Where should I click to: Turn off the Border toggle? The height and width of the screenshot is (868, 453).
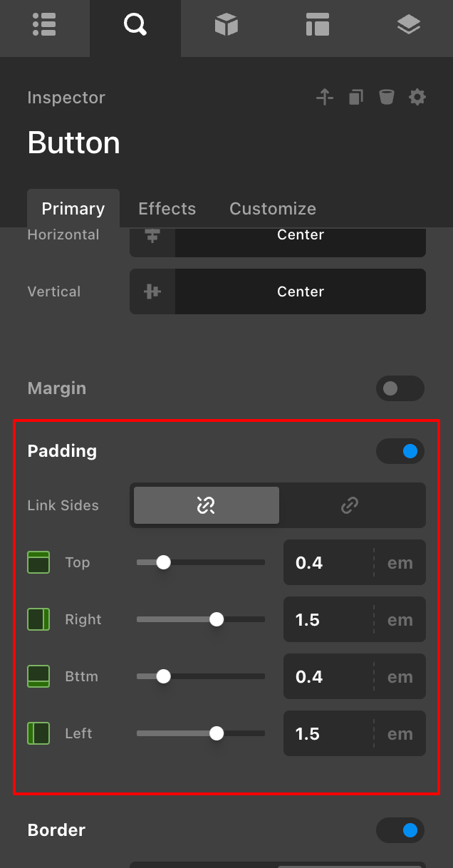400,830
